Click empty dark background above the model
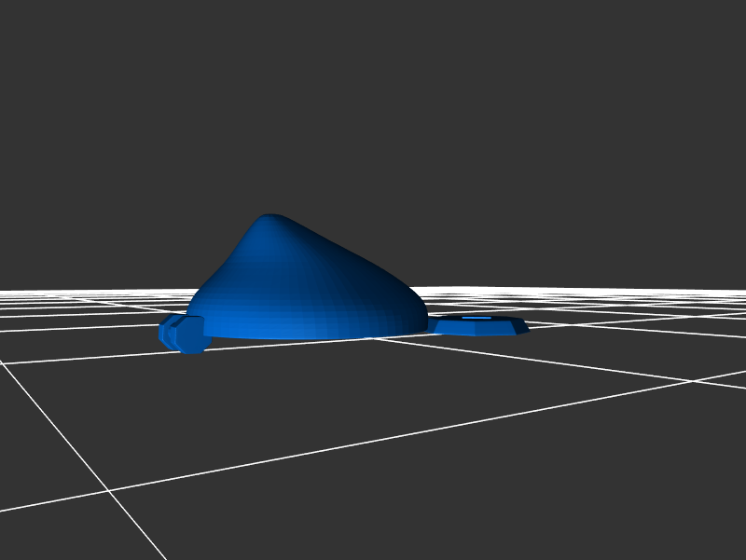Image resolution: width=746 pixels, height=560 pixels. pyautogui.click(x=373, y=112)
